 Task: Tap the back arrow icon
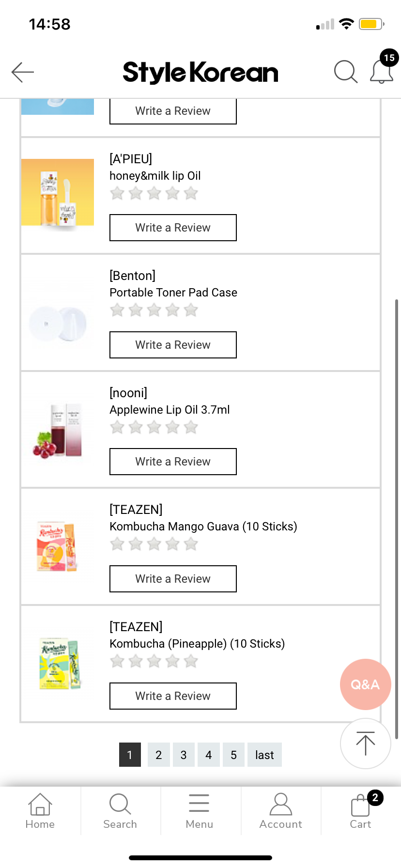[x=22, y=72]
